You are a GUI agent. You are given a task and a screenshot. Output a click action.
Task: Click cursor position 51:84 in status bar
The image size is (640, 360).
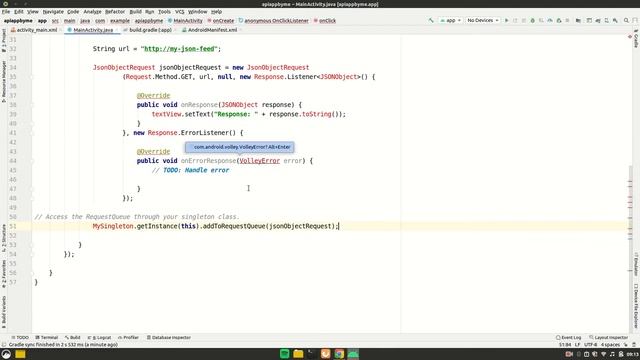click(x=565, y=345)
